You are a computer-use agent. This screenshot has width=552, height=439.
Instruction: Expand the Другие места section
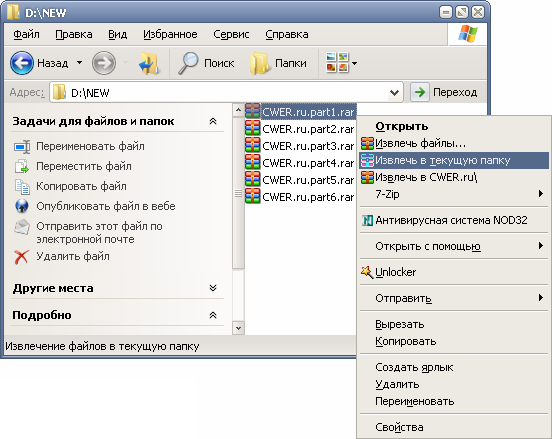click(x=213, y=288)
